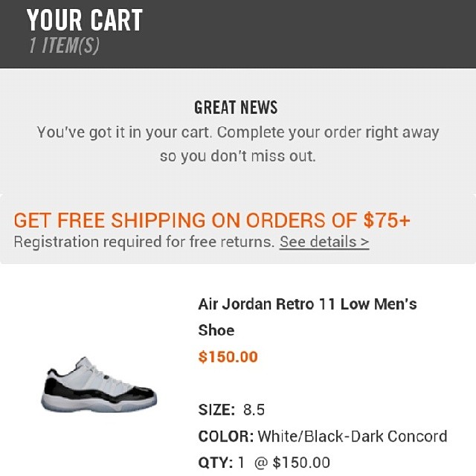
Task: Click the $75+ amount in shipping banner
Action: click(387, 220)
